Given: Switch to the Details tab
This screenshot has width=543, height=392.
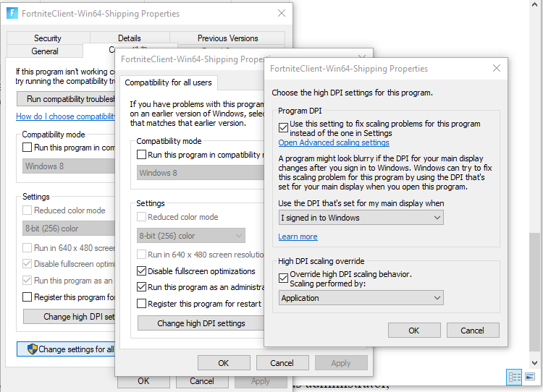Looking at the screenshot, I should [130, 38].
